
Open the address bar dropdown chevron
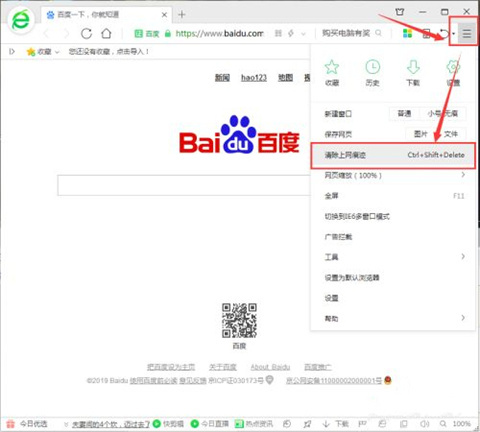click(x=303, y=34)
